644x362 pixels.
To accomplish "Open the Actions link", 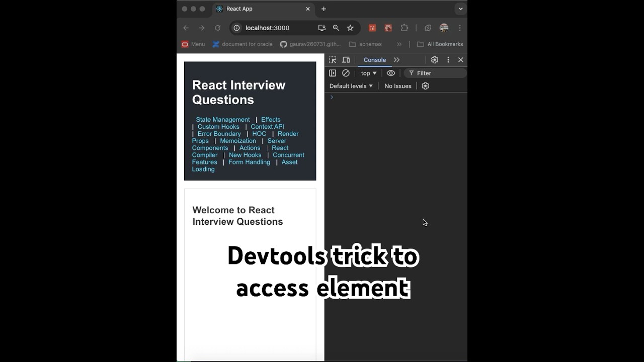I will click(x=250, y=148).
